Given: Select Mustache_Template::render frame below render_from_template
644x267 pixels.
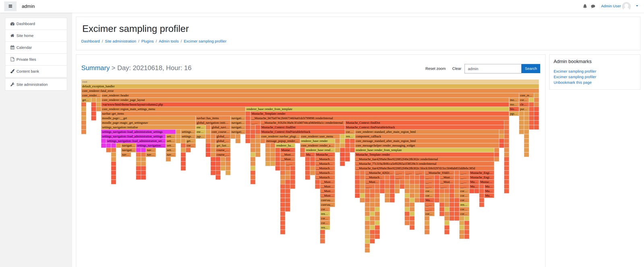Looking at the screenshot, I should 380,113.
